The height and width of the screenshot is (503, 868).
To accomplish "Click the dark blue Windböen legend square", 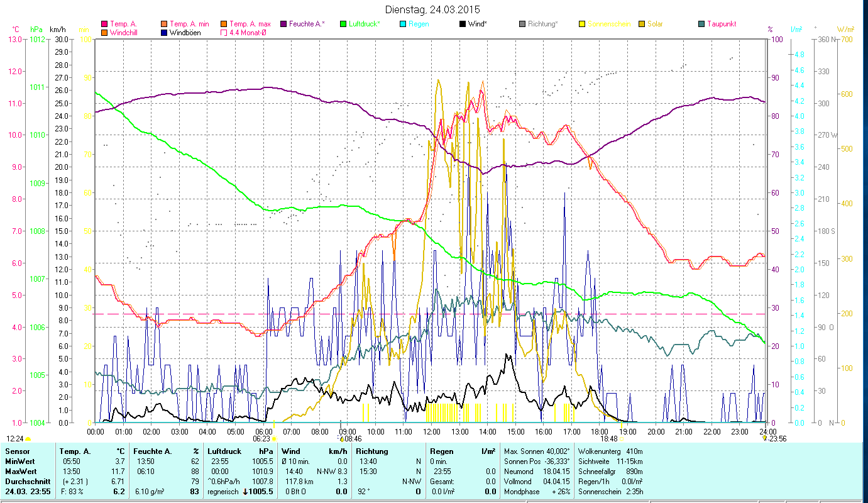I will tap(163, 33).
